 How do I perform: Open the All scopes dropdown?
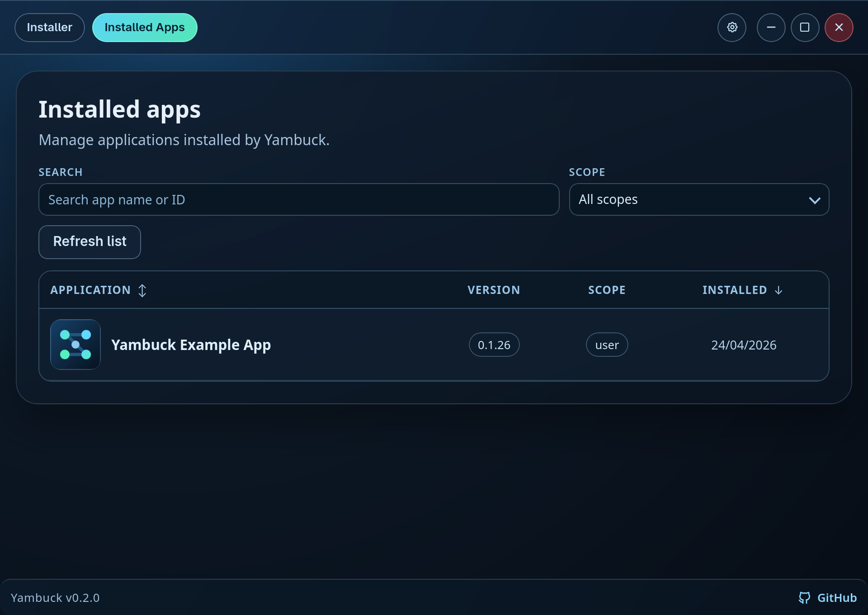click(x=699, y=199)
